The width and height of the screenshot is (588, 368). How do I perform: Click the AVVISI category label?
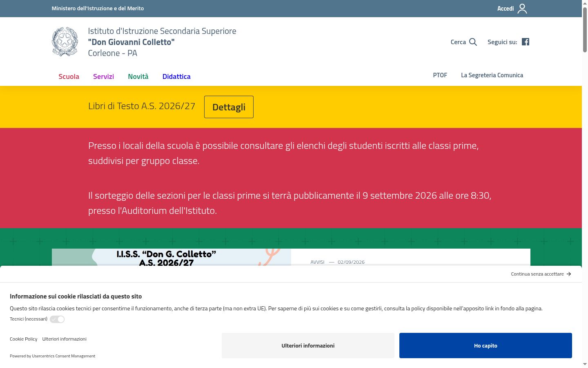point(317,262)
